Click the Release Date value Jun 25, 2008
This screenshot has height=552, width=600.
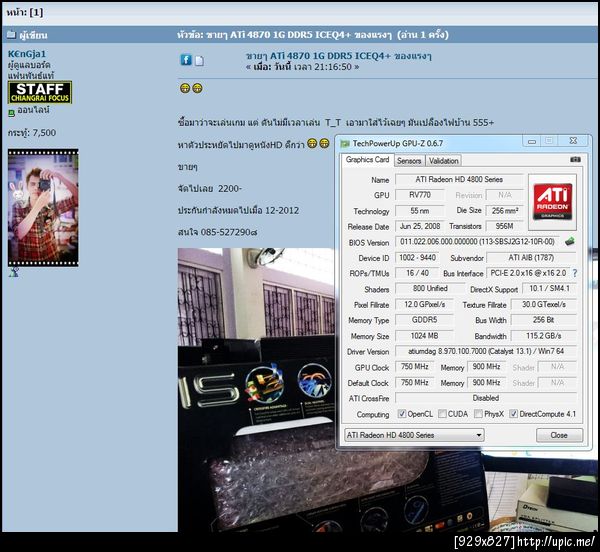click(420, 226)
